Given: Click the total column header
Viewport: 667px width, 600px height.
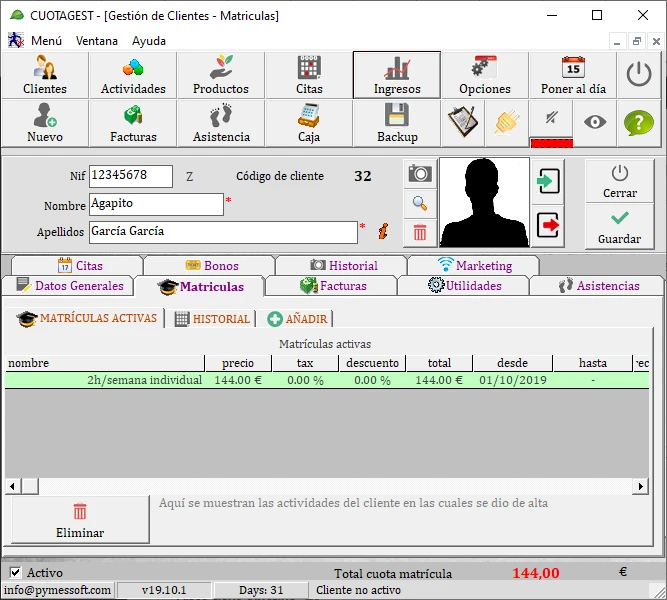Looking at the screenshot, I should click(439, 363).
